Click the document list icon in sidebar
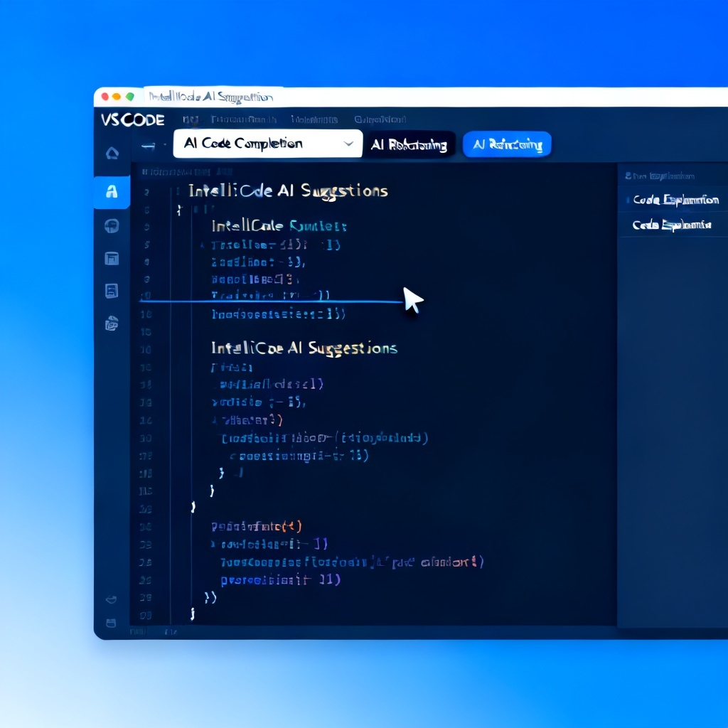This screenshot has width=728, height=728. pos(112,291)
